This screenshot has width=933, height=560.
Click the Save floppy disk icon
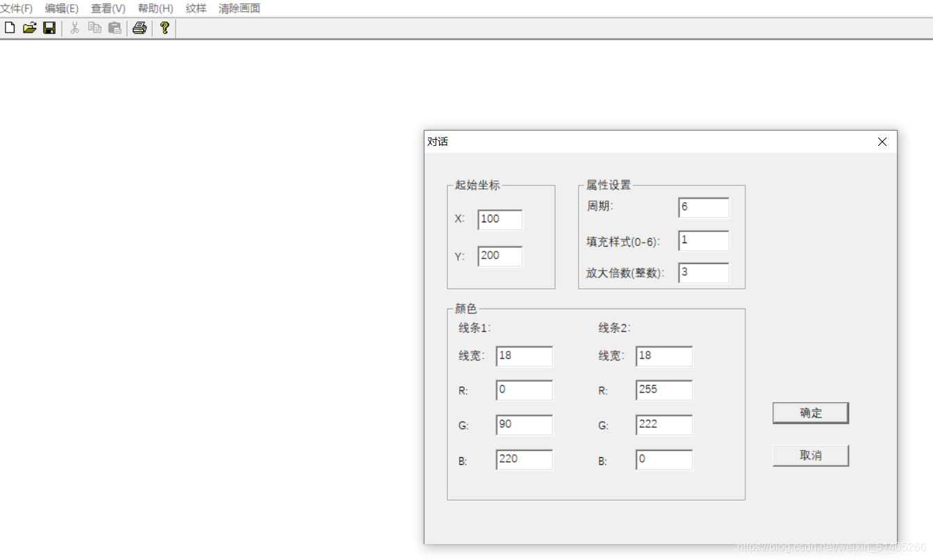pyautogui.click(x=49, y=28)
